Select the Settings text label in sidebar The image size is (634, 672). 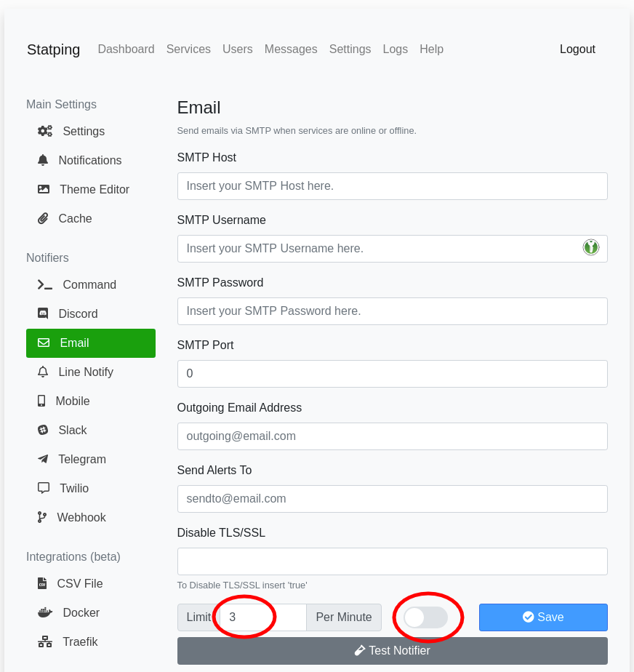point(84,131)
